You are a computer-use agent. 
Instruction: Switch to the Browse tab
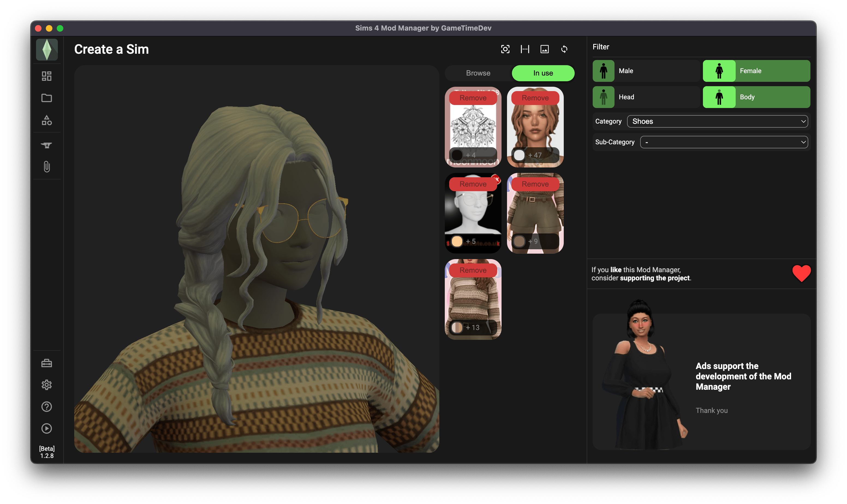478,73
